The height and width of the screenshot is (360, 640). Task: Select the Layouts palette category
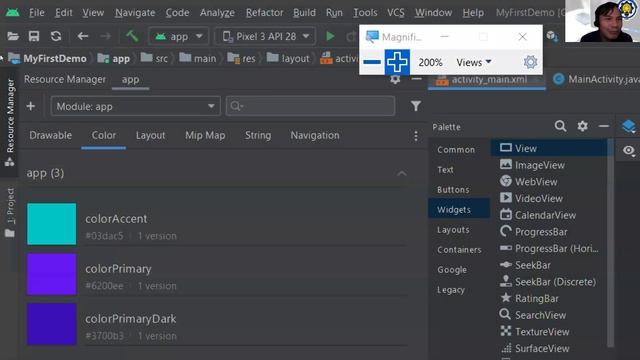(x=453, y=230)
